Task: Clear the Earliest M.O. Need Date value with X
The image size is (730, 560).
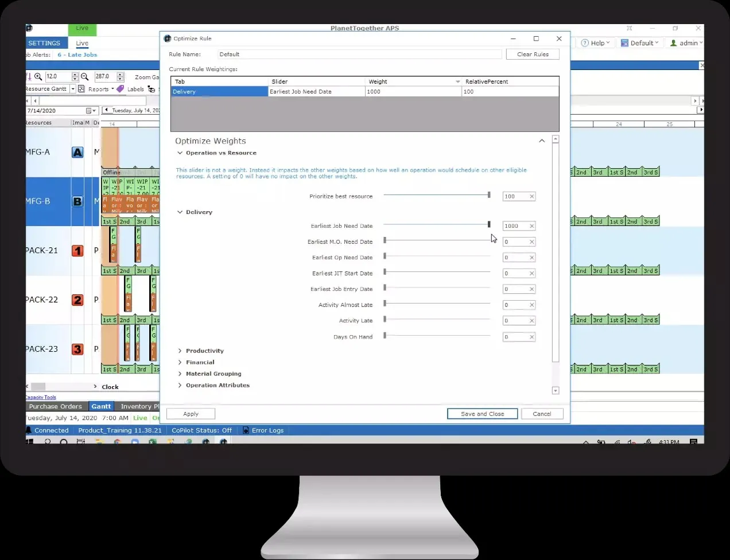Action: click(531, 242)
